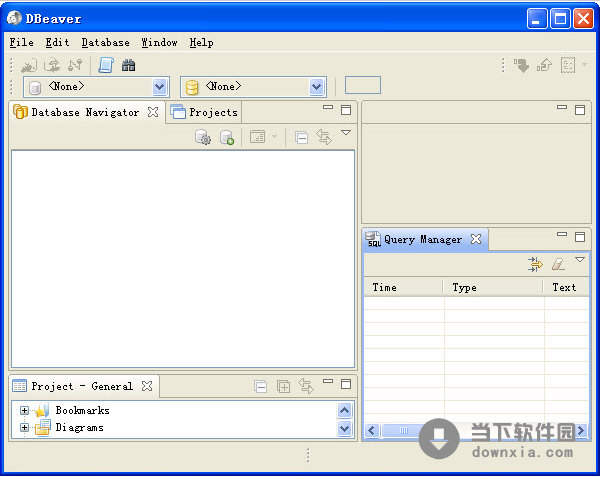Expand all in Project - General panel

[283, 387]
